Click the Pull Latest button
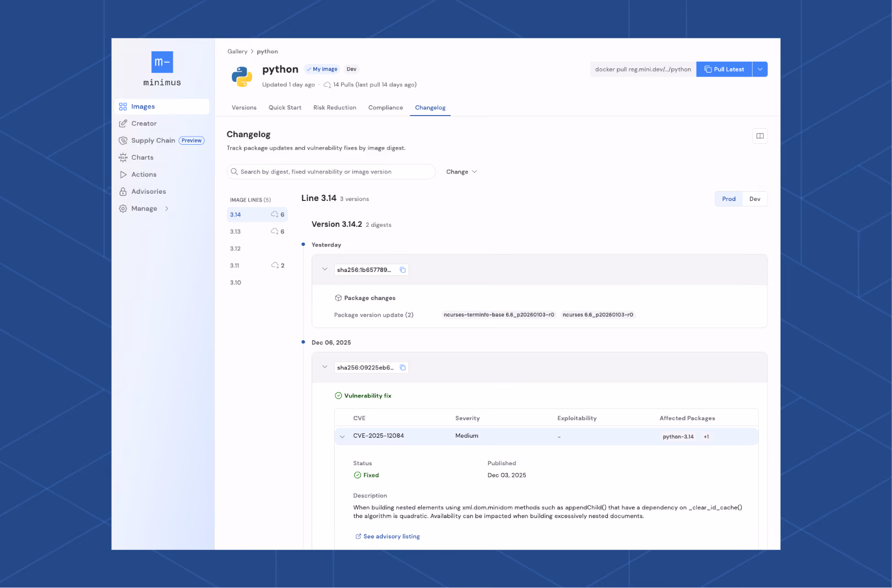 (724, 69)
